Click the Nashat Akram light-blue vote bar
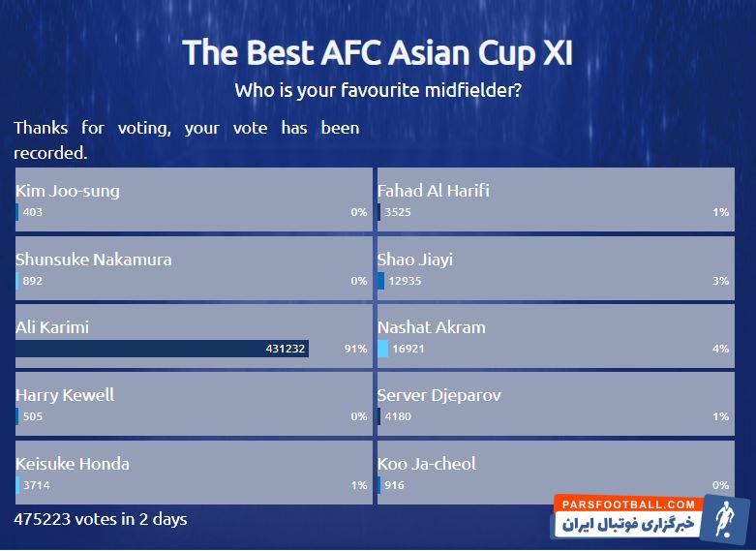The height and width of the screenshot is (551, 756). 383,349
